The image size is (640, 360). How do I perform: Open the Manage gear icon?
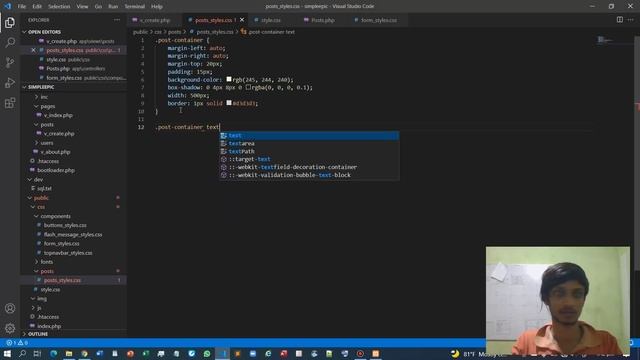click(x=10, y=328)
